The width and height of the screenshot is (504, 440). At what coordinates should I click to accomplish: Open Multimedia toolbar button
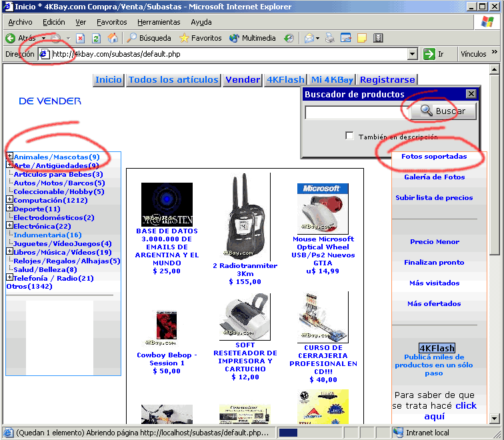tap(252, 38)
